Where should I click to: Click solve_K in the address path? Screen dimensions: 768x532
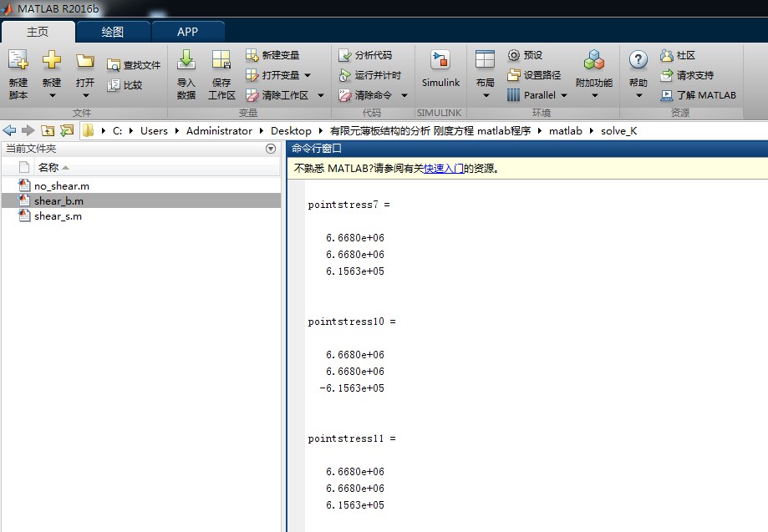coord(619,130)
